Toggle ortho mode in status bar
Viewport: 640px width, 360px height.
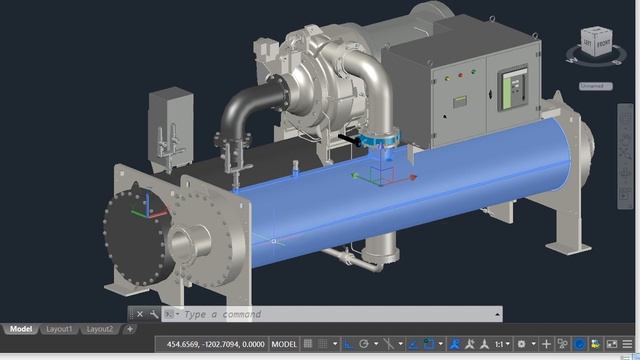348,344
